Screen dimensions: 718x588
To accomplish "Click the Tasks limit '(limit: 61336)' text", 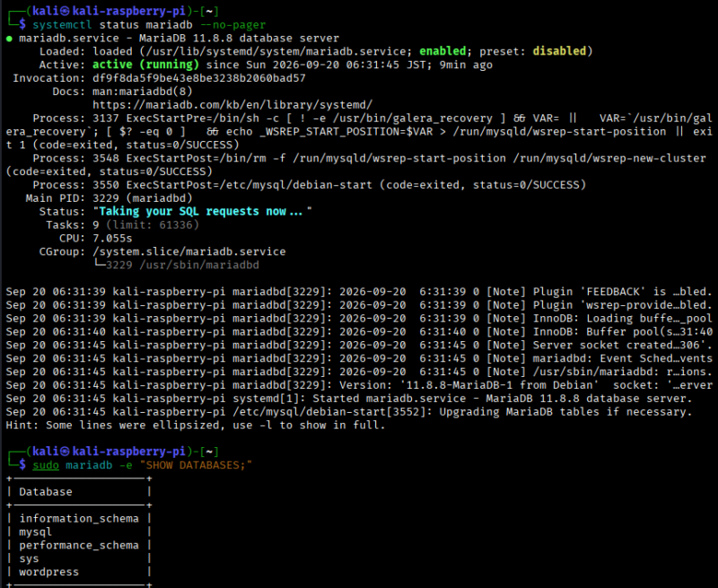I will (x=153, y=224).
